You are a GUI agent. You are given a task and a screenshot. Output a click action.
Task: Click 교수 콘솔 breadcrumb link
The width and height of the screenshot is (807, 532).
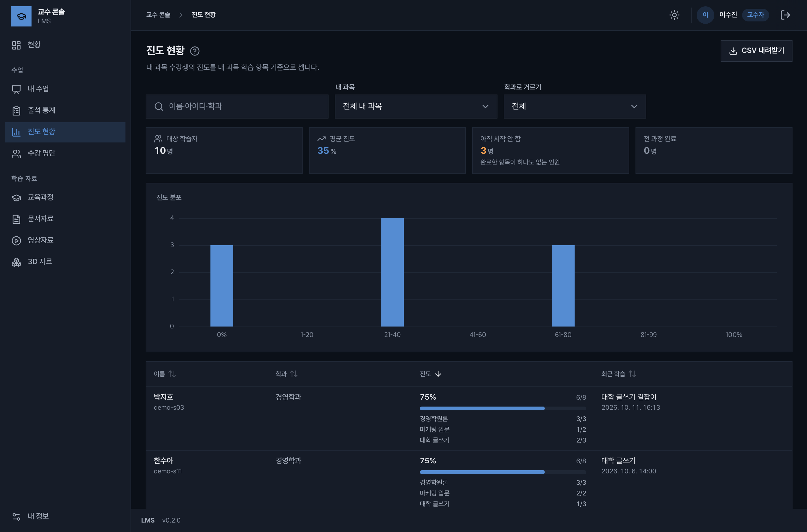(x=158, y=15)
